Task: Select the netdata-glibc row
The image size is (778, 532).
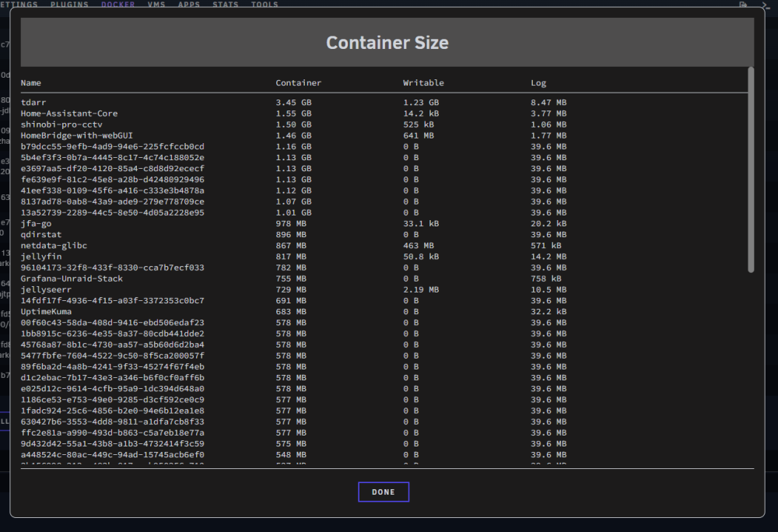Action: 384,246
